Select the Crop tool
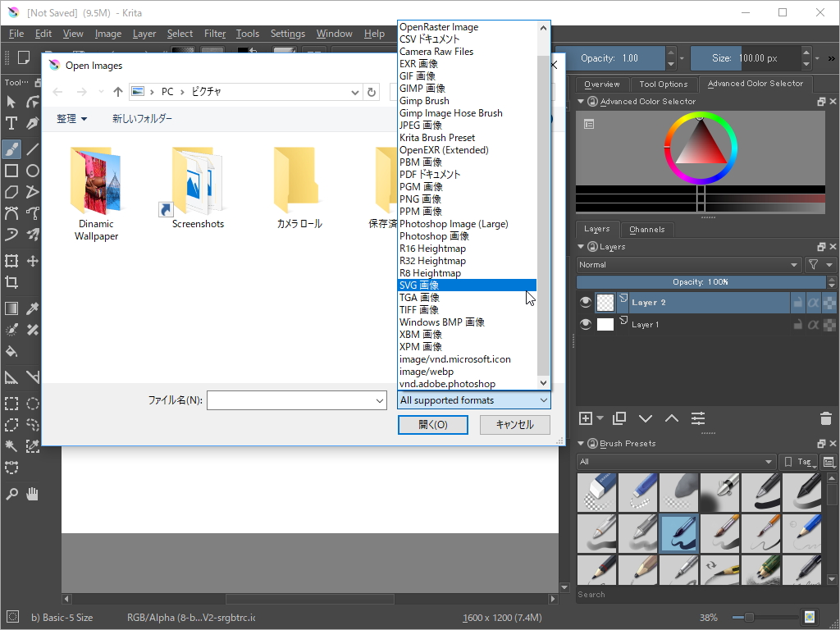The image size is (840, 630). click(11, 282)
